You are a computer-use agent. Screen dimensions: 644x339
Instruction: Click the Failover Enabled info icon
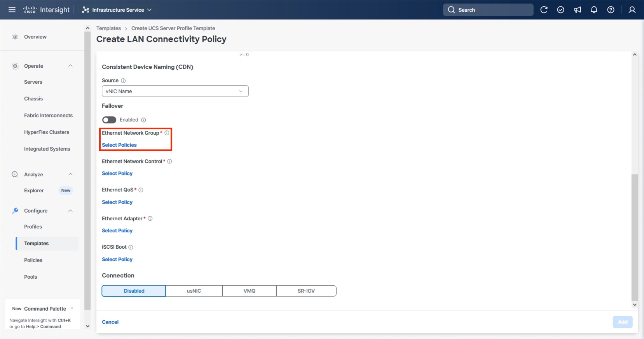coord(143,120)
